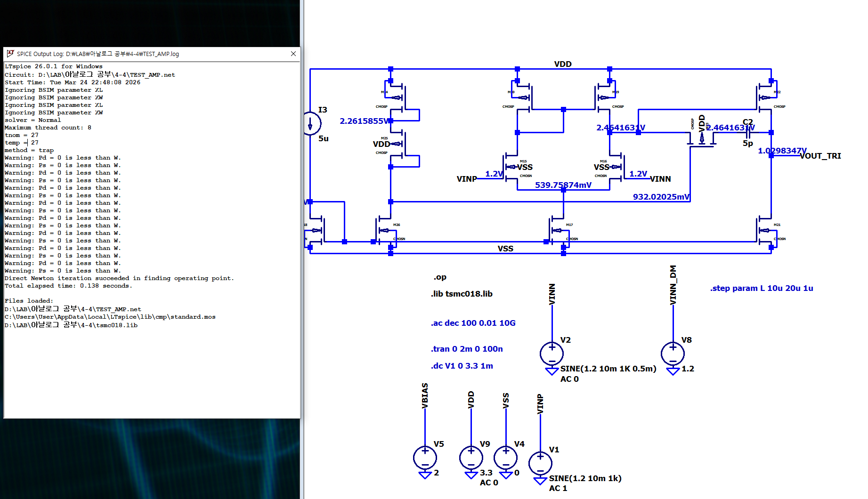Viewport: 868px width, 499px height.
Task: Click the VINN net label at M16 gate
Action: click(661, 179)
